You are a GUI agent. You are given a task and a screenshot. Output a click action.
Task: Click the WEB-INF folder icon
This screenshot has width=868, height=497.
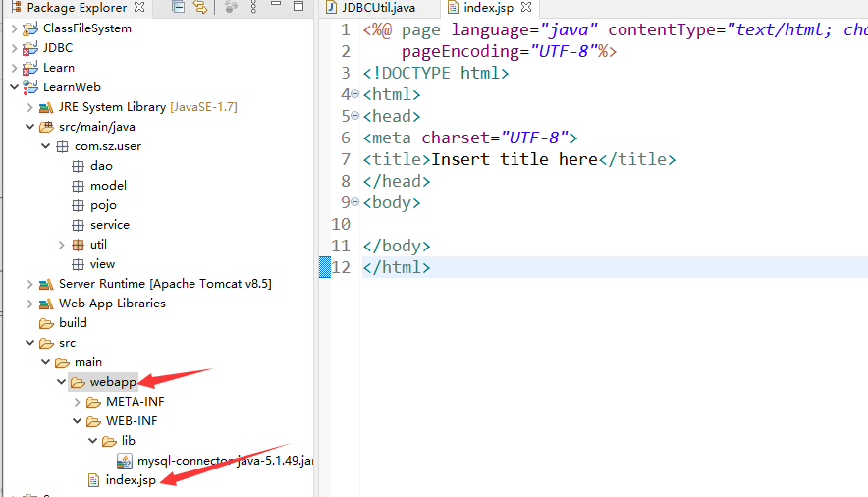(93, 421)
